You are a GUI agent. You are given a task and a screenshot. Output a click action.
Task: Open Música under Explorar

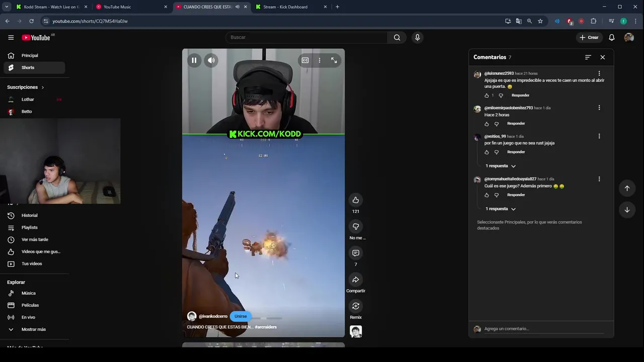(x=34, y=293)
